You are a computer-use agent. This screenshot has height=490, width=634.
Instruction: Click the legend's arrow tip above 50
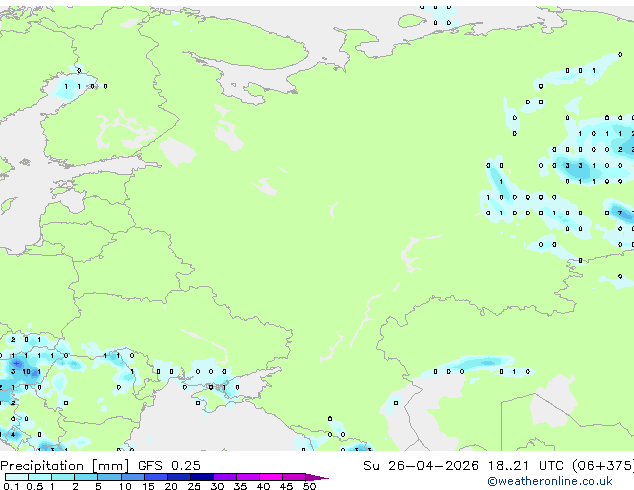[x=317, y=477]
